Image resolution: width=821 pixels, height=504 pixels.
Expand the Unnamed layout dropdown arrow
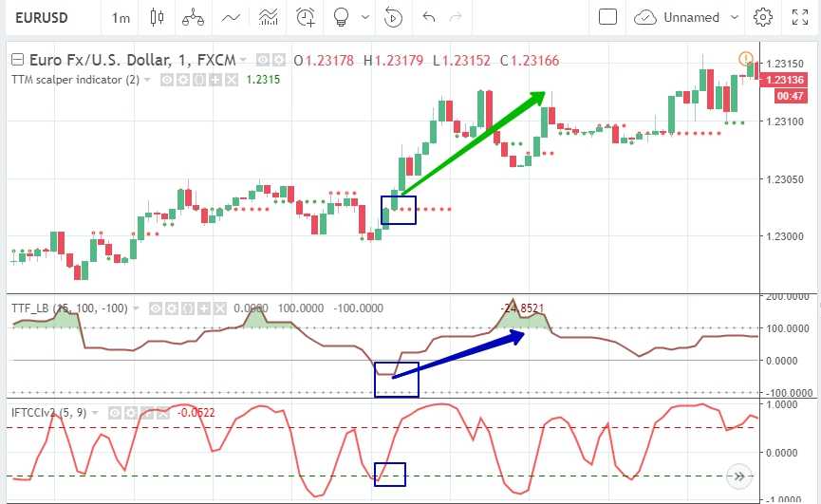click(736, 17)
